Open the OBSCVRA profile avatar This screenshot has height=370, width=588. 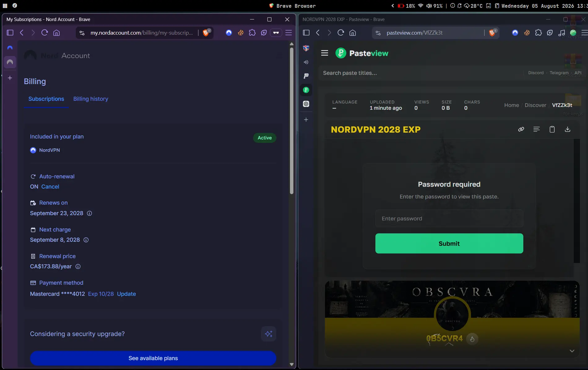(452, 315)
